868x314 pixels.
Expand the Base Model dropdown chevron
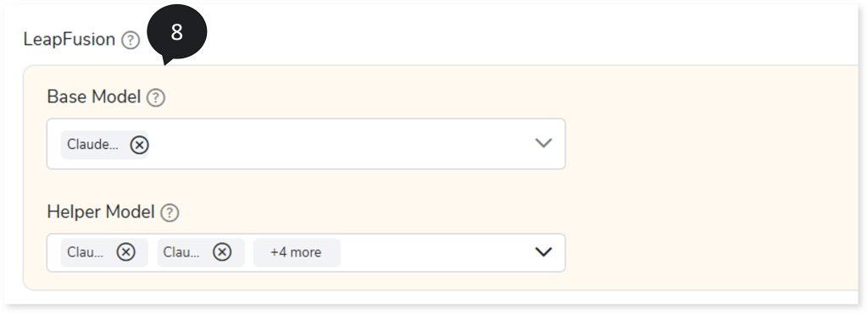click(x=543, y=143)
